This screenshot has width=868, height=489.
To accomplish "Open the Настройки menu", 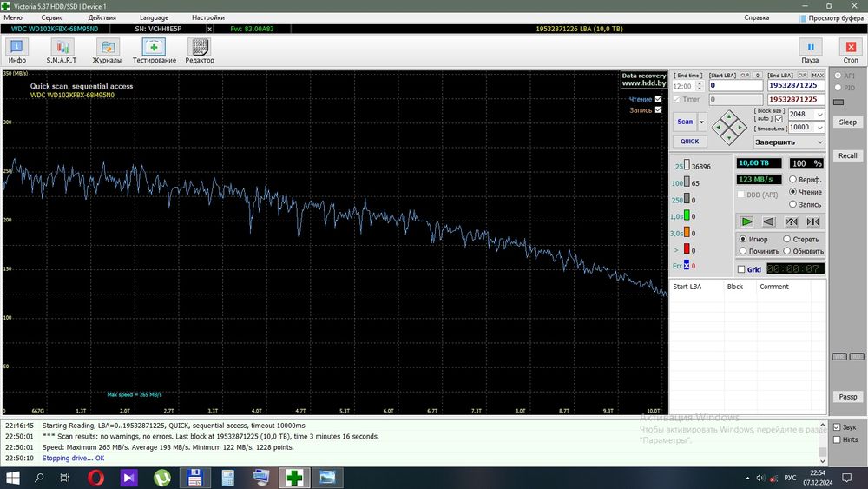I will (208, 17).
